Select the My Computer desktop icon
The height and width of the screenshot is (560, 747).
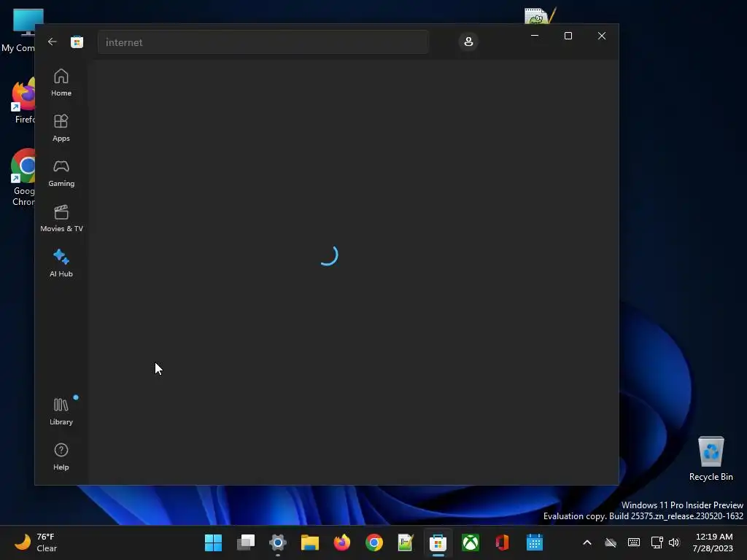pos(18,31)
